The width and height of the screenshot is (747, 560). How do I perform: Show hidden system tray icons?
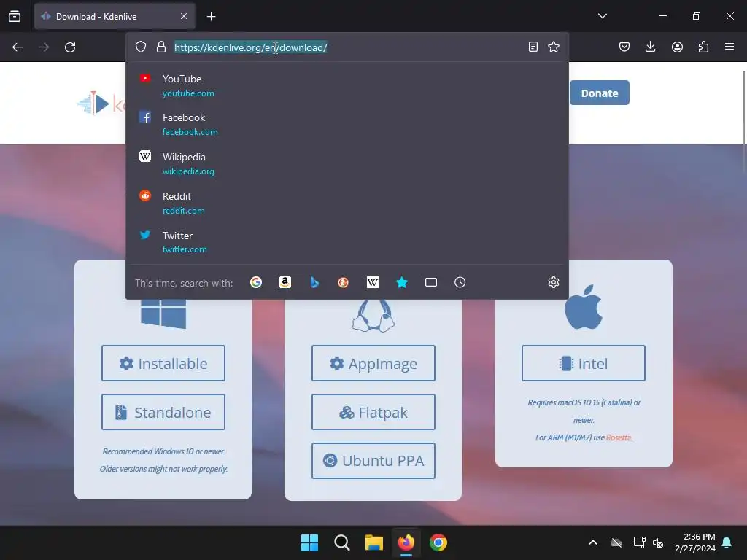tap(592, 542)
